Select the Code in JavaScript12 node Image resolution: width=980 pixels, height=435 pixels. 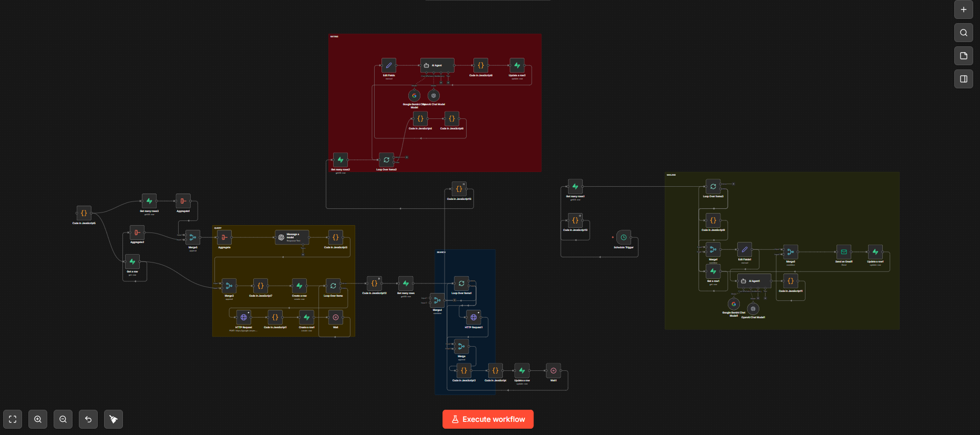click(375, 283)
